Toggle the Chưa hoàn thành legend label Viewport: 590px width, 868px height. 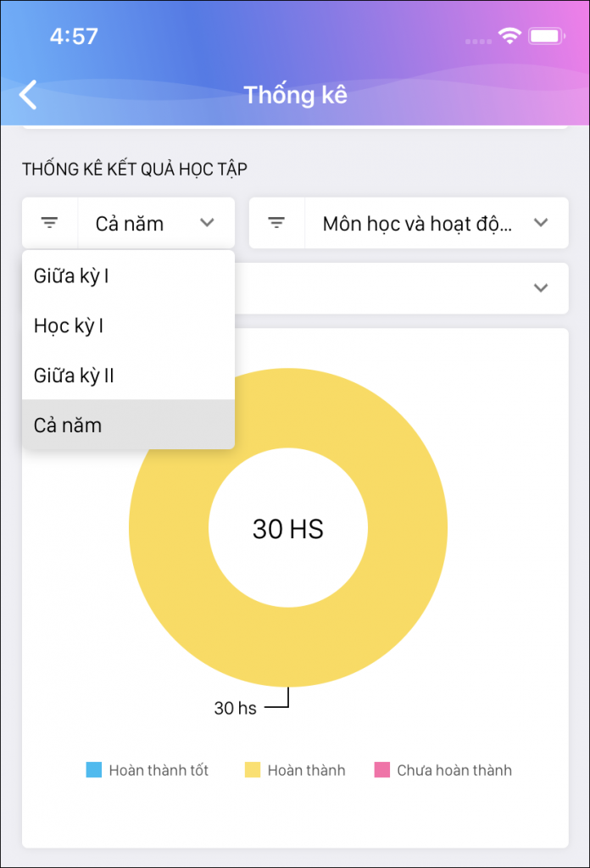tap(454, 771)
